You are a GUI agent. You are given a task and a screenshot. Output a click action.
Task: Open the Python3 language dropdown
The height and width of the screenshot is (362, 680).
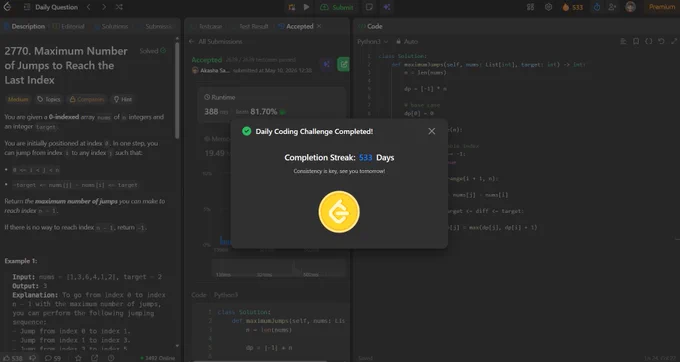373,42
